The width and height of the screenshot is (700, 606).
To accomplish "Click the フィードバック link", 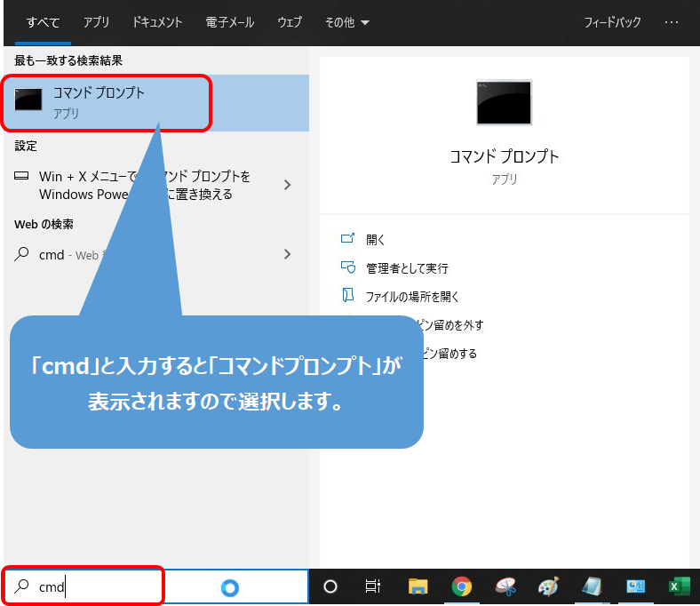I will 612,22.
